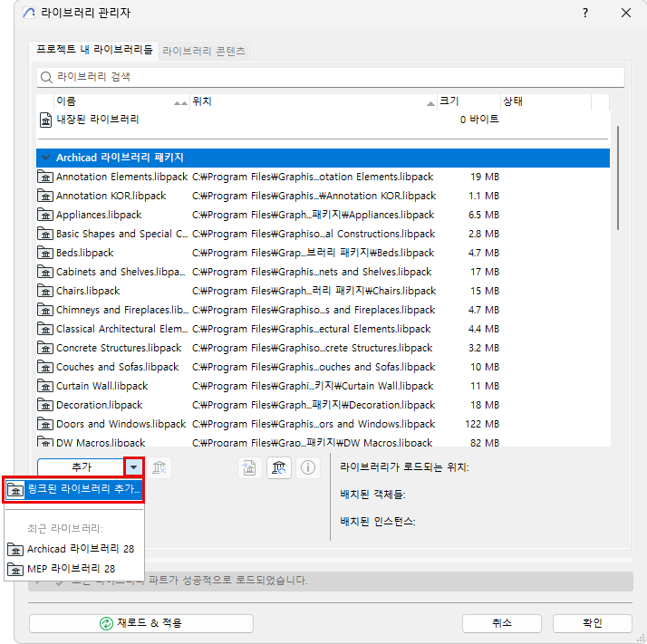The image size is (647, 644).
Task: Click icon of 링크된 라이브러리 추가 menu item
Action: [x=15, y=490]
